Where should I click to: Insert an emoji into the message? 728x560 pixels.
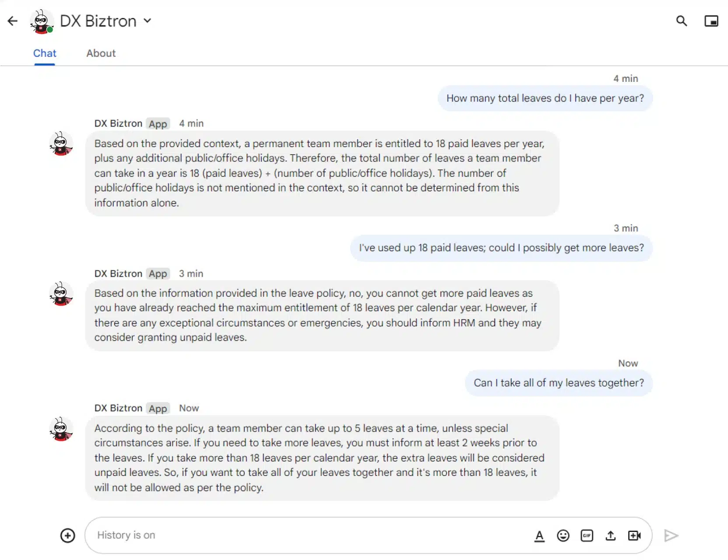(563, 535)
